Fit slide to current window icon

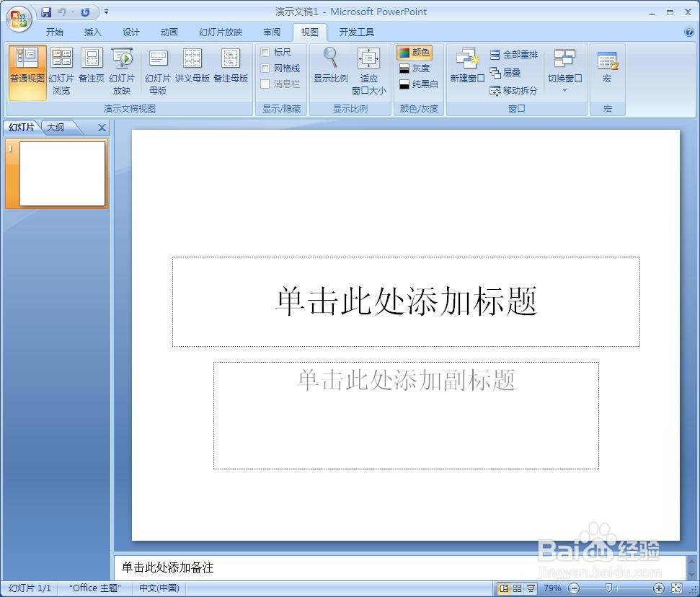click(x=676, y=588)
